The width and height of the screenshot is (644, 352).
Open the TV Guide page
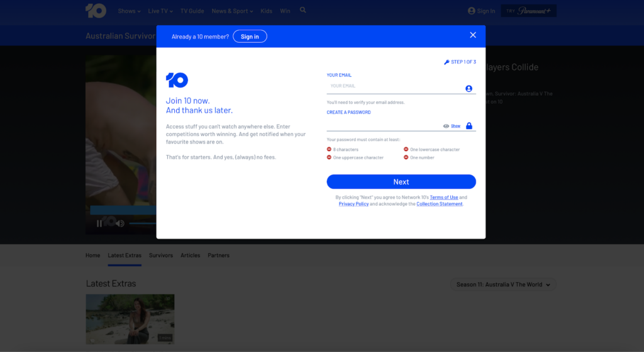pos(192,11)
